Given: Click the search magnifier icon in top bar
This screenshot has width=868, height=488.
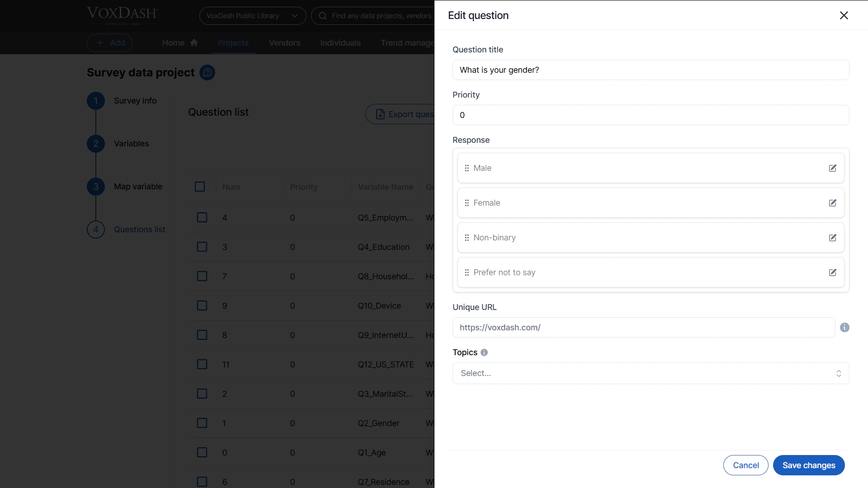Looking at the screenshot, I should point(323,16).
